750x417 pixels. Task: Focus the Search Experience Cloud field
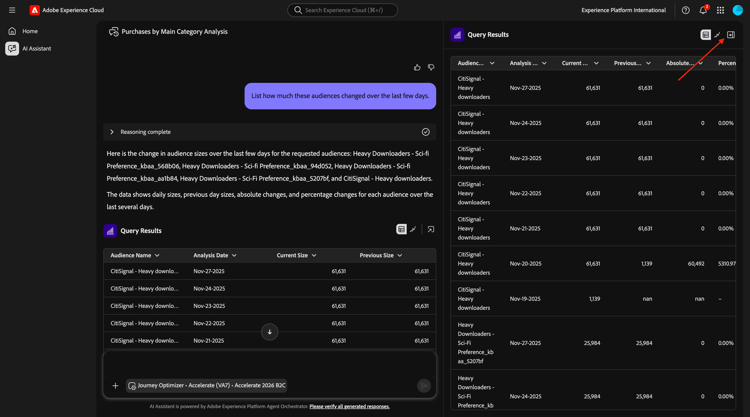[342, 10]
